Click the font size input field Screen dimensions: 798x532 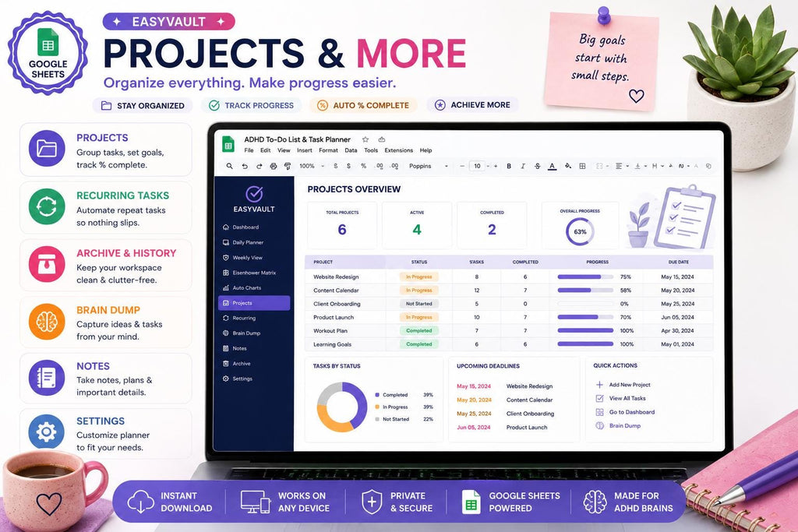point(478,167)
